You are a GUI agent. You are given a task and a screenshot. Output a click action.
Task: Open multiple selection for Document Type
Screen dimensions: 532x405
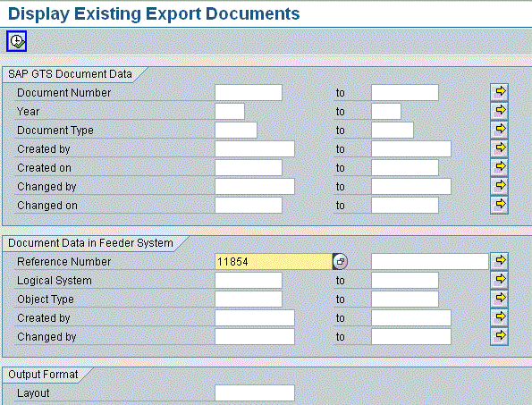coord(499,130)
